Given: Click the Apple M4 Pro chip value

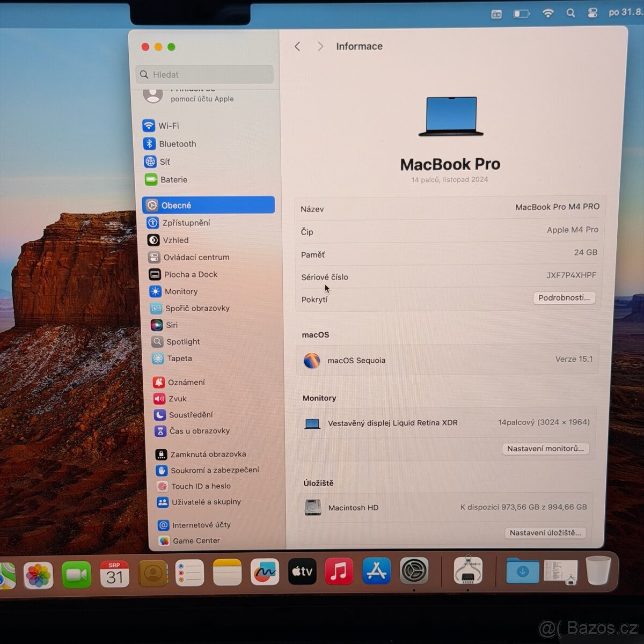Looking at the screenshot, I should (x=573, y=230).
